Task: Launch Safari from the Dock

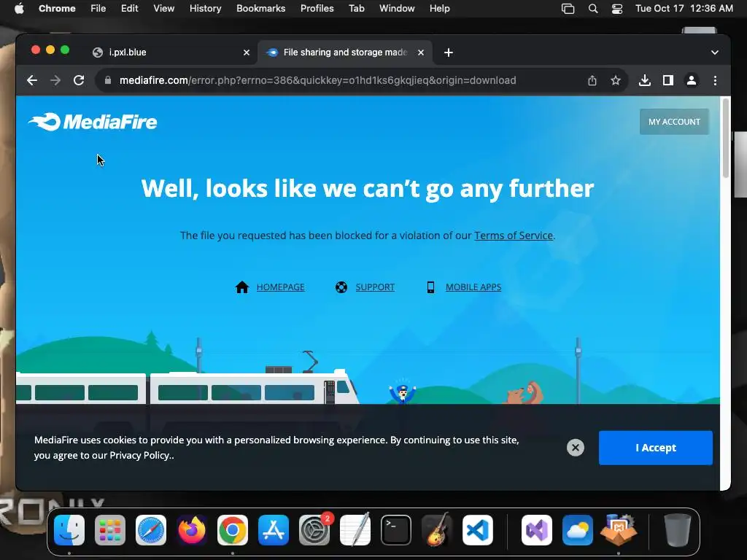Action: (x=151, y=530)
